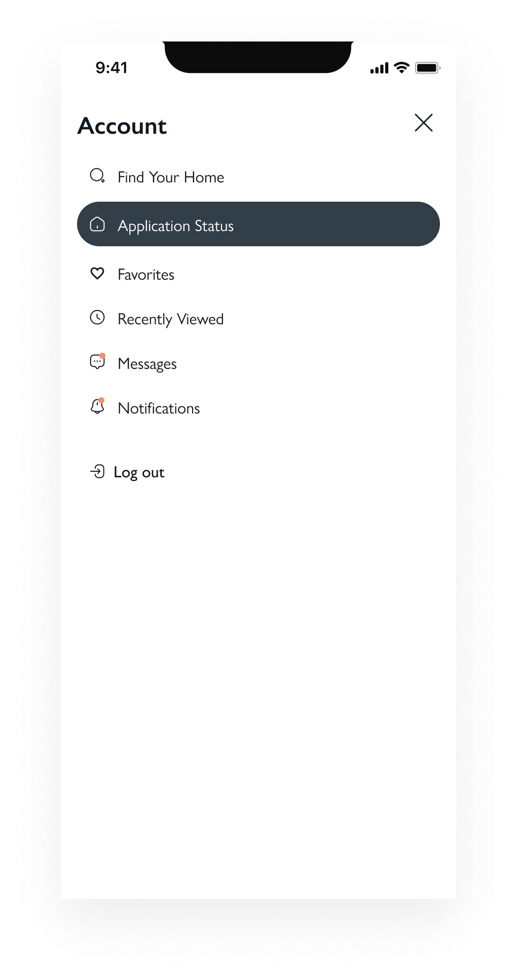Screen dimensions: 517x980
Task: Go to Favorites
Action: [x=146, y=275]
